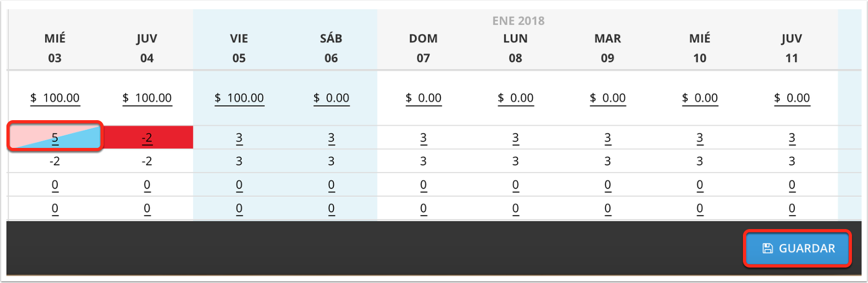868x283 pixels.
Task: Click the first underlined 0 under DOM 07
Action: tap(423, 185)
